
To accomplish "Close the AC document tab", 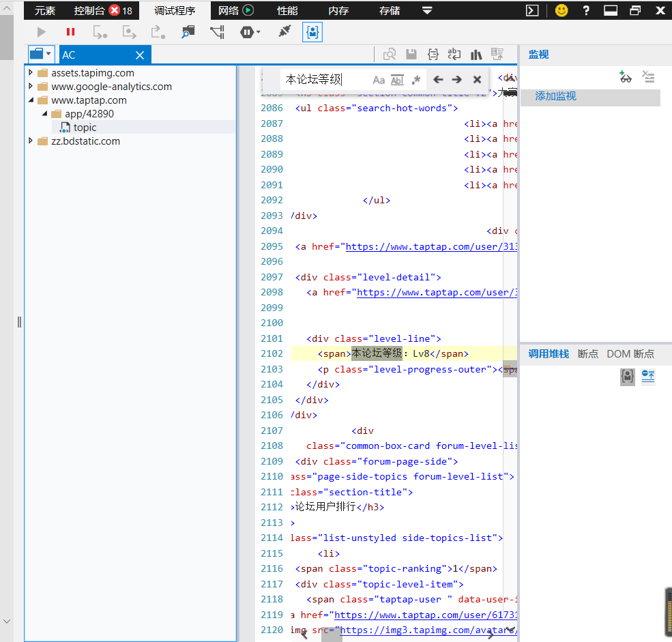I will pos(140,55).
